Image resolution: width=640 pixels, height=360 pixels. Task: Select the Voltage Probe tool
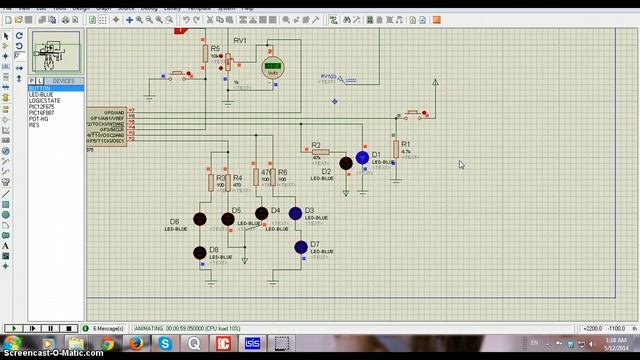(6, 162)
